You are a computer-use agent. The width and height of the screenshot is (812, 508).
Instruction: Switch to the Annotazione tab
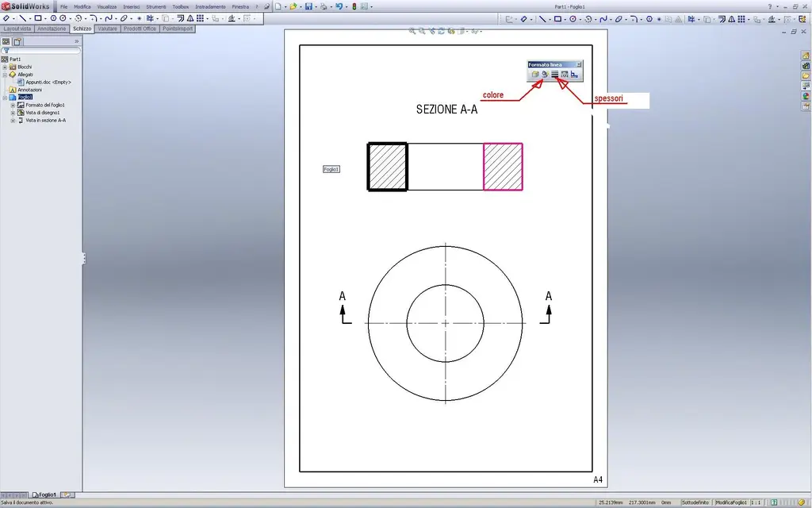pos(52,29)
